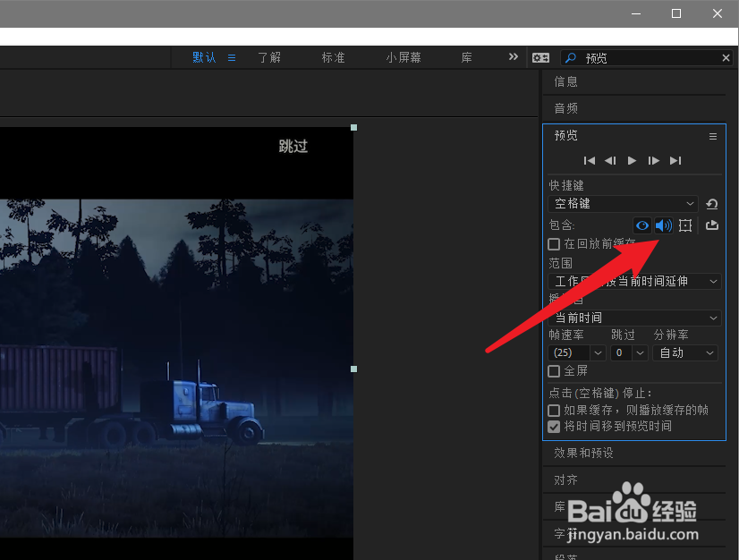Open the 当前时间 play-from dropdown
This screenshot has width=739, height=560.
(x=634, y=318)
